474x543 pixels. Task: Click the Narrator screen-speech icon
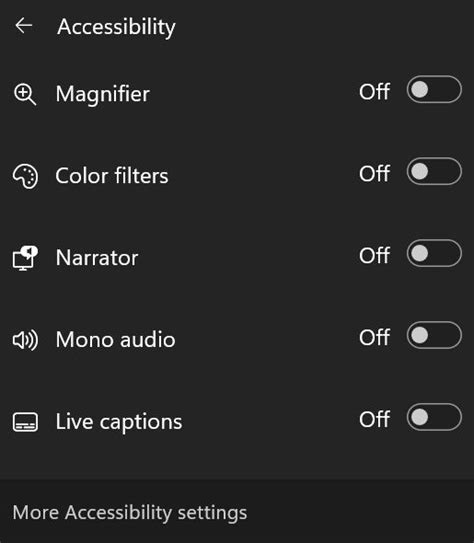(x=25, y=258)
